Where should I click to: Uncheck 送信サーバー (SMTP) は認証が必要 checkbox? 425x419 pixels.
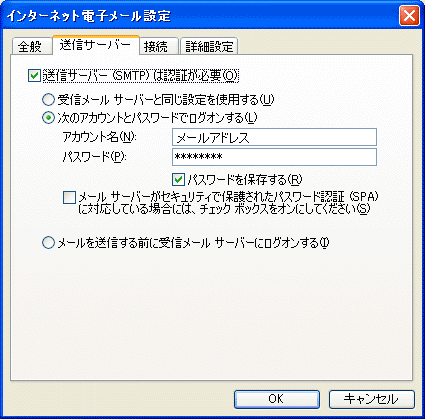click(34, 76)
